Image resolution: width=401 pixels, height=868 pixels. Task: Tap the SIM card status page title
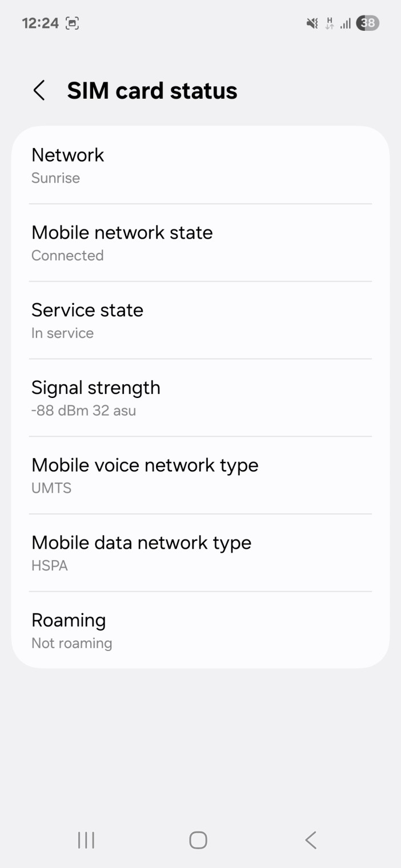pos(152,91)
